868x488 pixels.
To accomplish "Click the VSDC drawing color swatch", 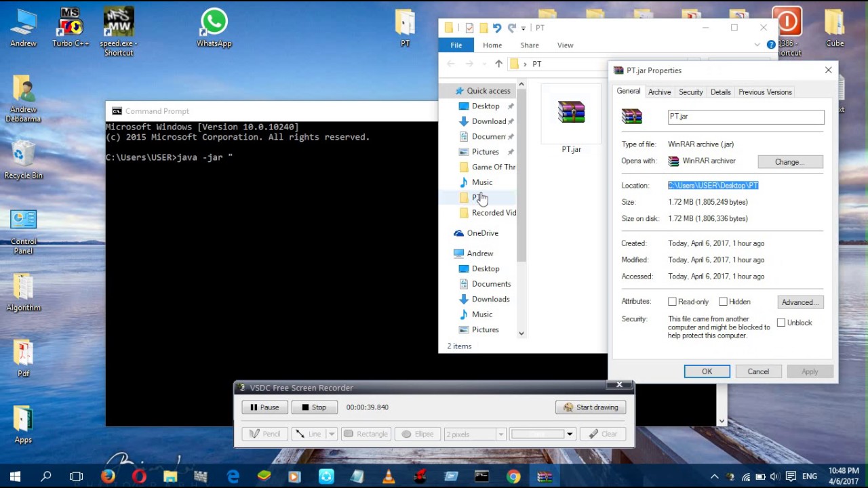I will click(x=538, y=434).
